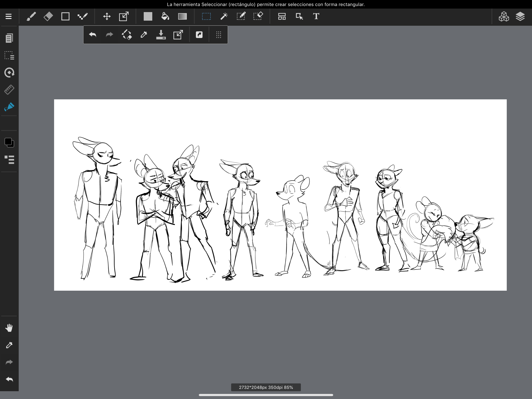Open the Materials cubes panel
The height and width of the screenshot is (399, 532).
coord(504,16)
